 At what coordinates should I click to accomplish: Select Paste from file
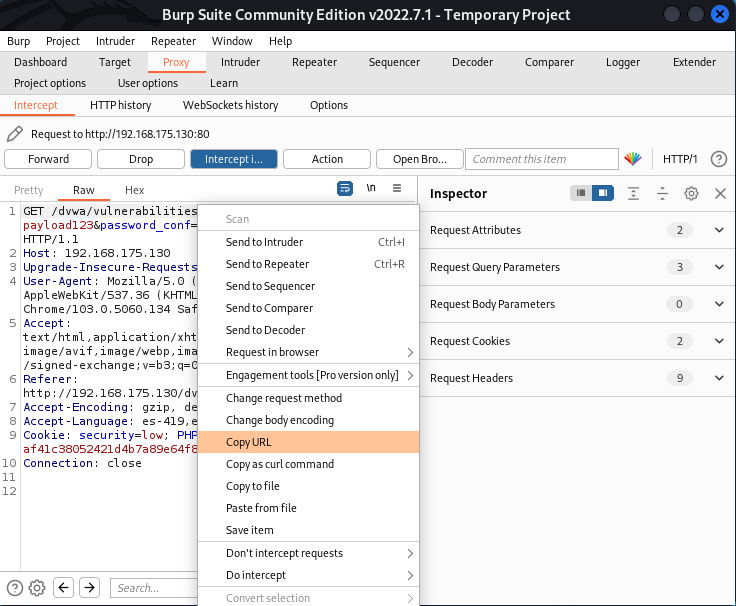click(308, 508)
